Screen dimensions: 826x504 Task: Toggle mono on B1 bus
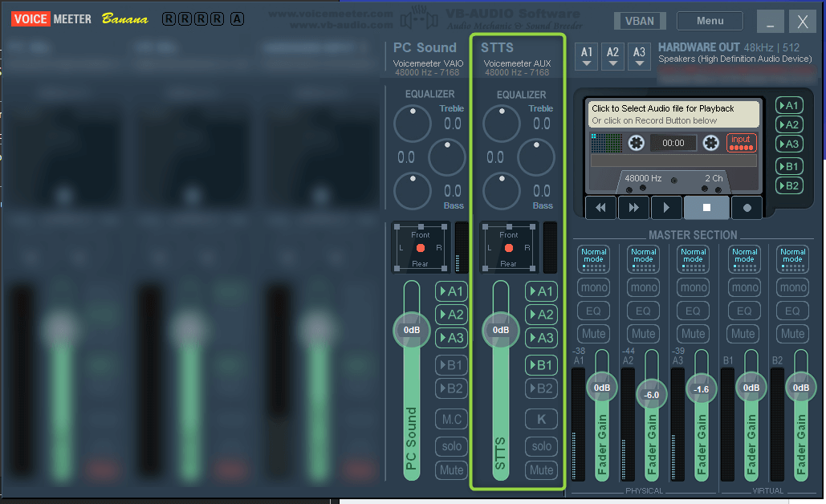(x=744, y=287)
